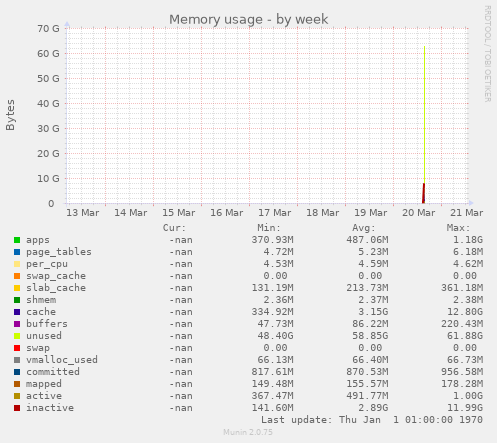Screen dimensions: 497x443
Task: Click buffers max value 220.43M
Action: pyautogui.click(x=462, y=324)
